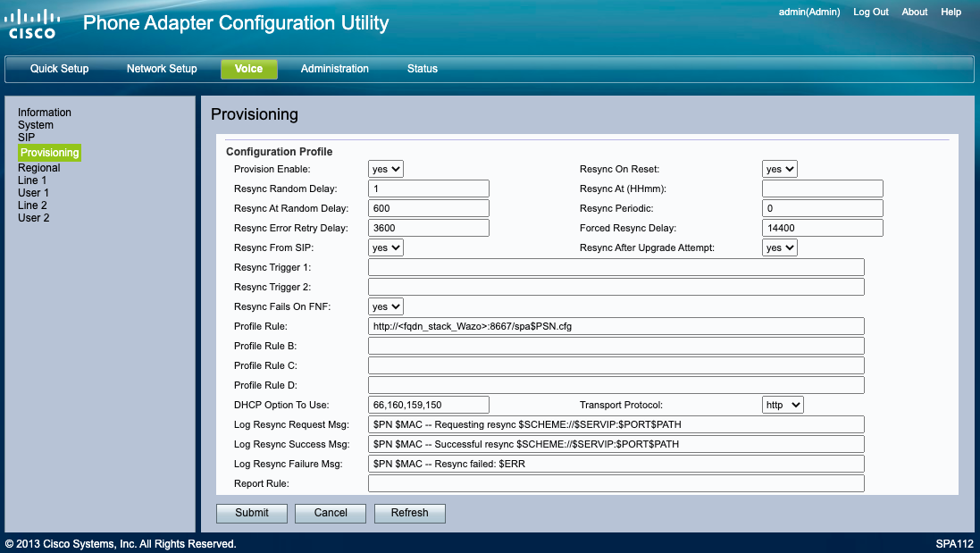
Task: Open the About link
Action: [915, 12]
